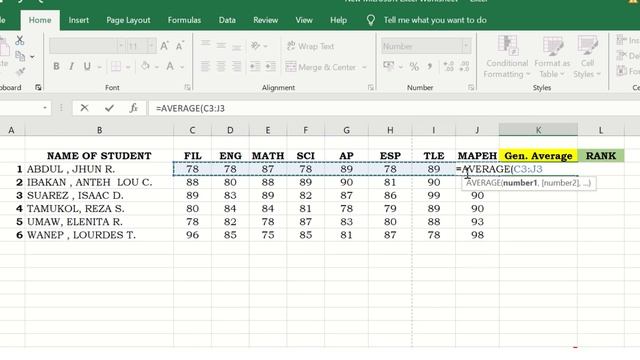Image resolution: width=640 pixels, height=360 pixels.
Task: Click the Insert Function fx icon
Action: pyautogui.click(x=133, y=108)
